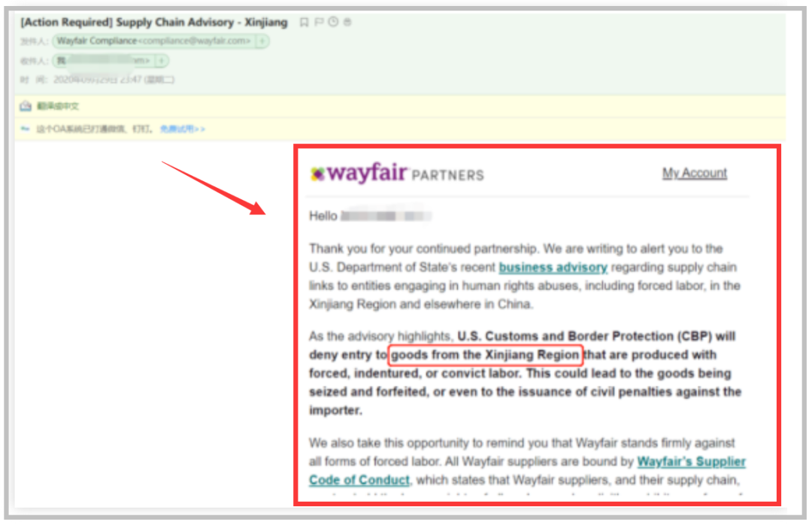Open the My Account link
Image resolution: width=812 pixels, height=525 pixels.
pos(695,173)
